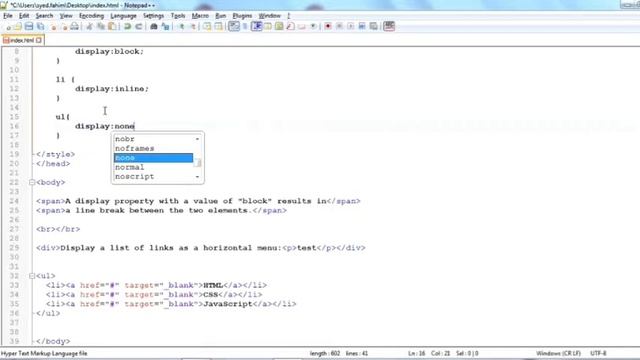Choose 'noframes' in autocomplete list
Screen dimensions: 640x360
click(x=153, y=149)
